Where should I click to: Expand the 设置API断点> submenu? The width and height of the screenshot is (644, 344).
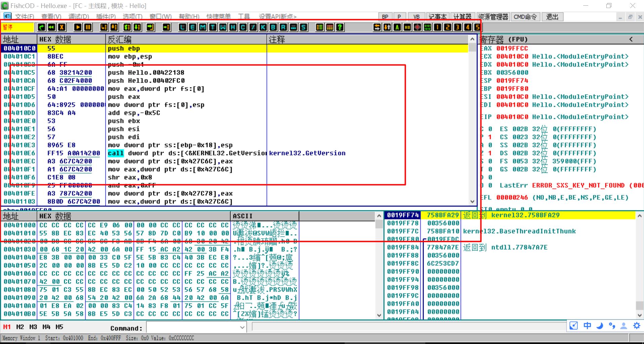pos(277,17)
